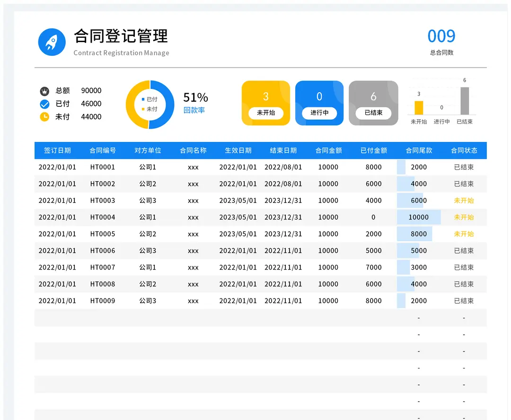Select the 对方单位 column header

coord(148,150)
